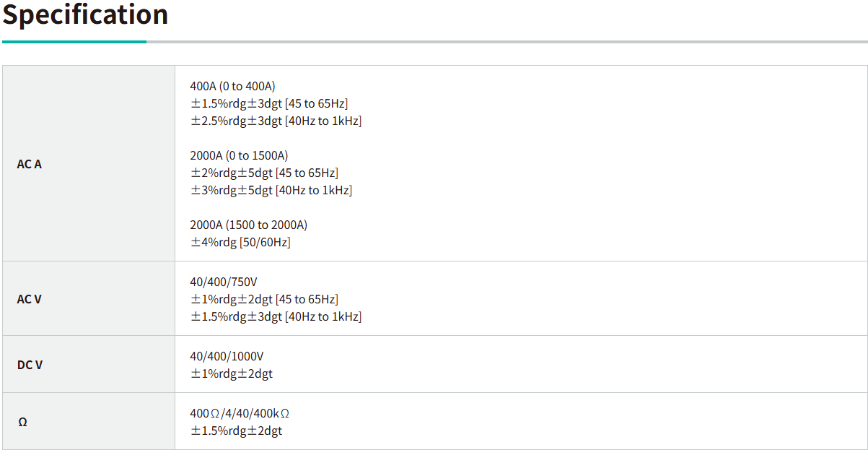This screenshot has height=450, width=868.
Task: Select the AC A row label
Action: (x=30, y=164)
